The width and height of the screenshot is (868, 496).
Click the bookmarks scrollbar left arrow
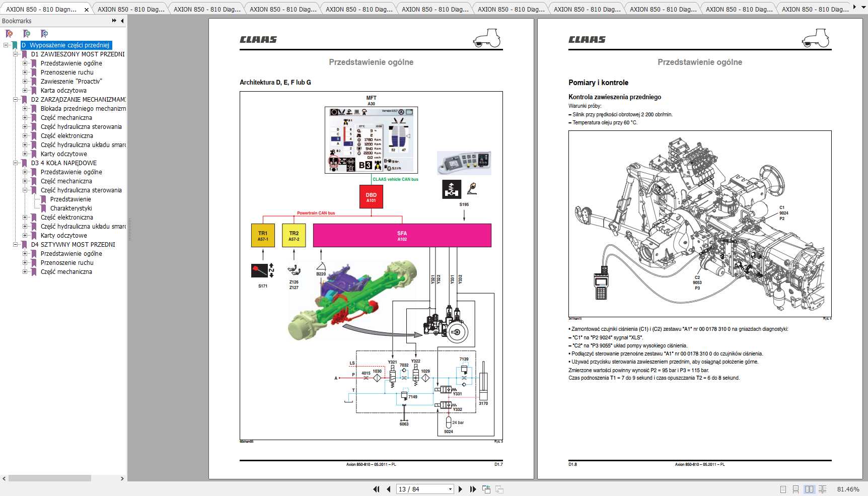pyautogui.click(x=5, y=478)
